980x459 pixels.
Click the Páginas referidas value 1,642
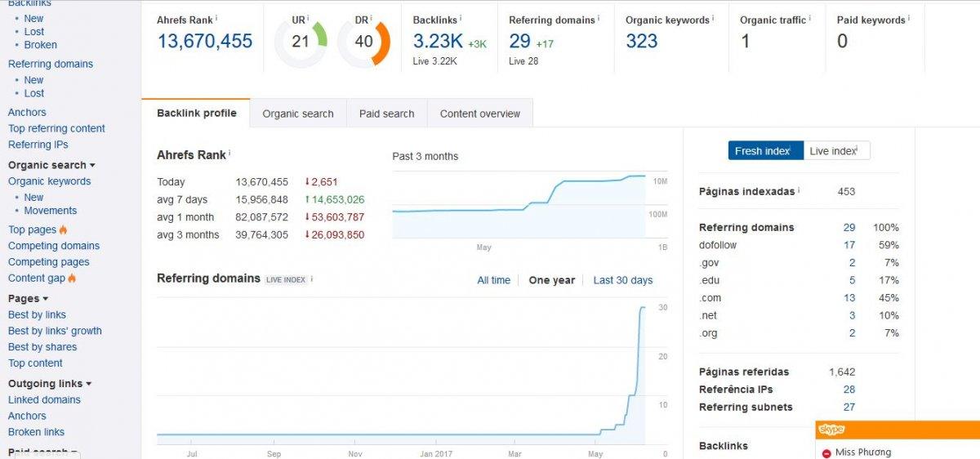coord(842,372)
